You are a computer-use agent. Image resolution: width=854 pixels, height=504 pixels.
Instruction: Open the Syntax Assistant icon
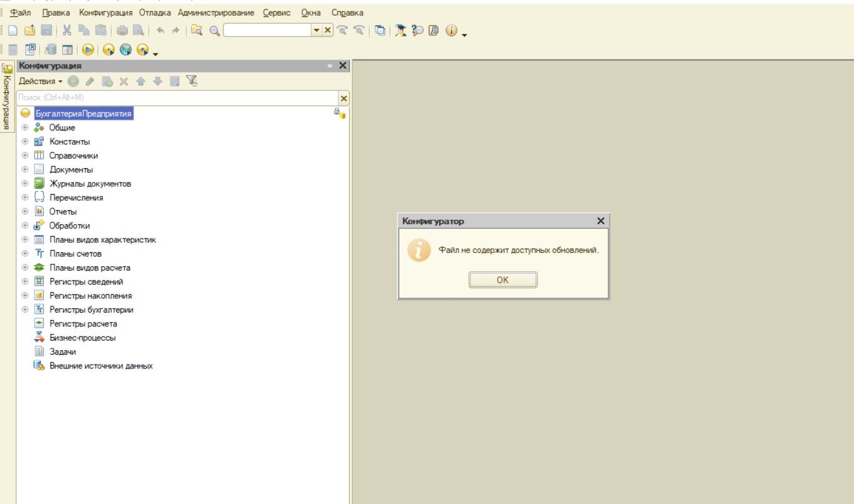point(400,30)
